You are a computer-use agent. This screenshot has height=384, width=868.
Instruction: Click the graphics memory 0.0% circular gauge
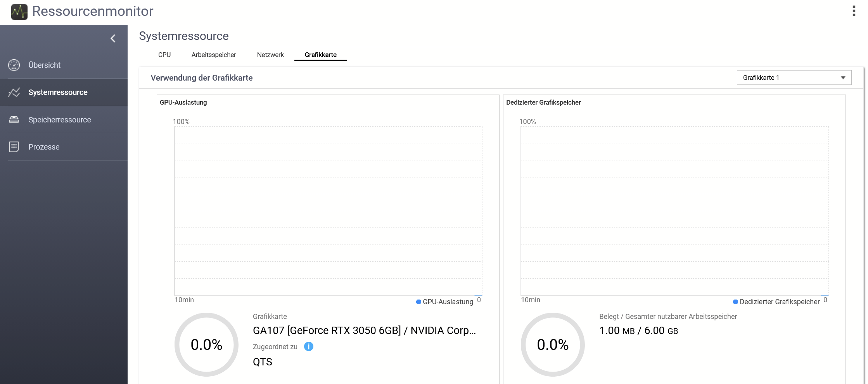pos(553,344)
